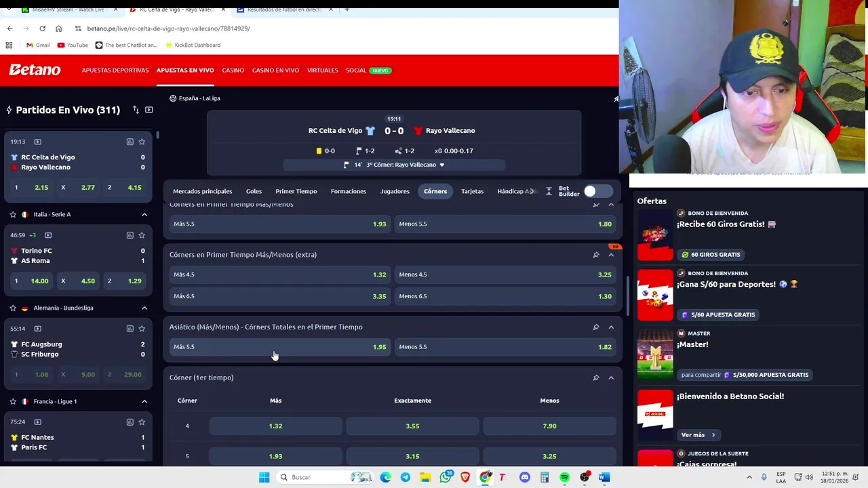
Task: Collapse the Alemania - Bundesliga section
Action: tap(144, 308)
